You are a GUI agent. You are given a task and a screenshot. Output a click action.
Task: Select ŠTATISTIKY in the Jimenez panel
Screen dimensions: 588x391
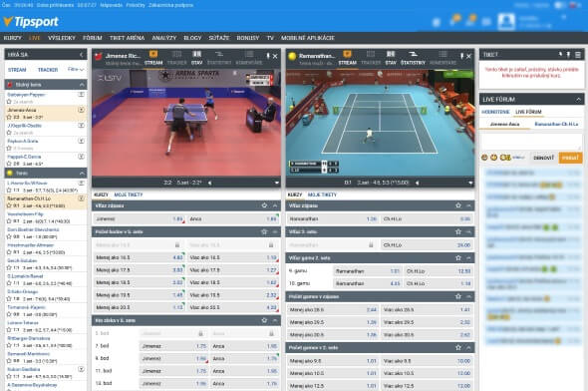click(x=219, y=58)
